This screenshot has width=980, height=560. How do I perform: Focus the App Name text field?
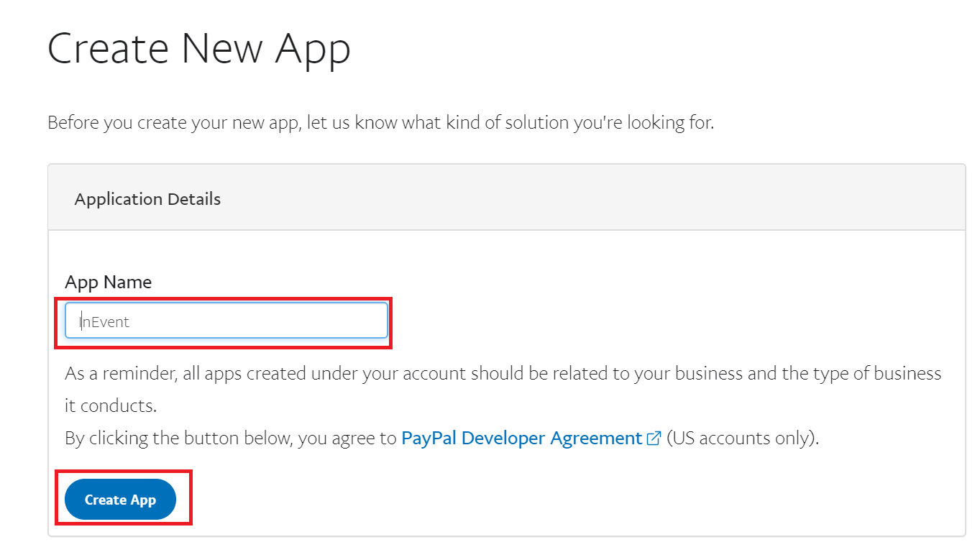226,321
